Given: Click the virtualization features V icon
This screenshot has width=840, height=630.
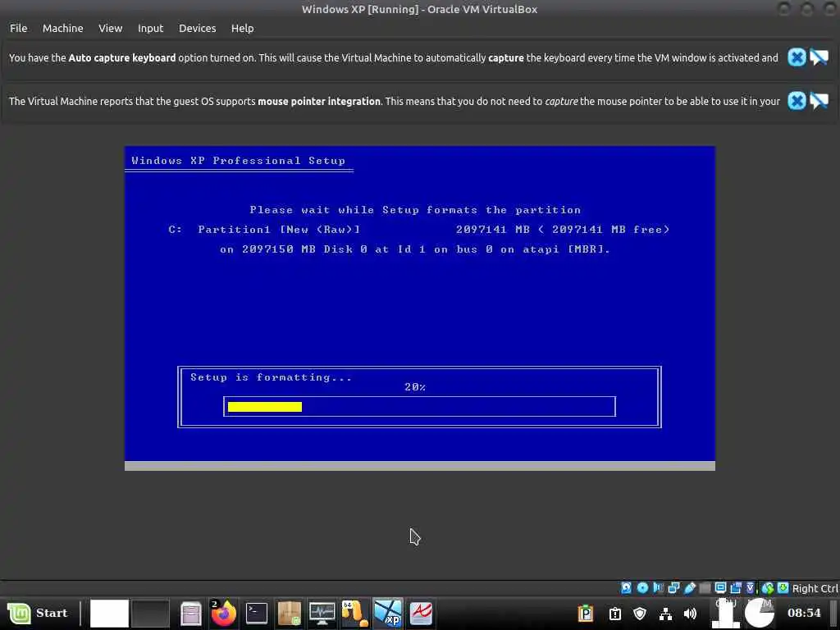Looking at the screenshot, I should [750, 587].
